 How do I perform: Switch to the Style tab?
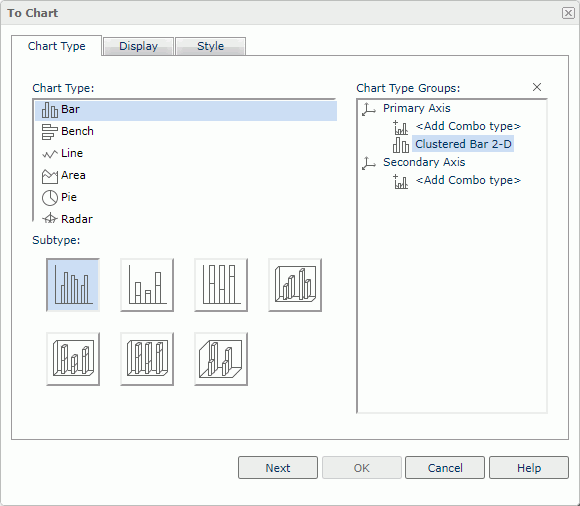click(210, 46)
